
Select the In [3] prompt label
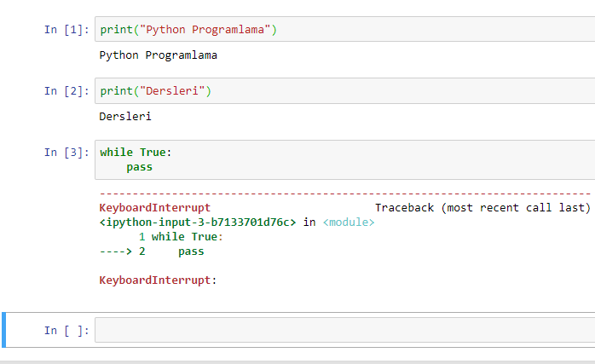tap(66, 153)
